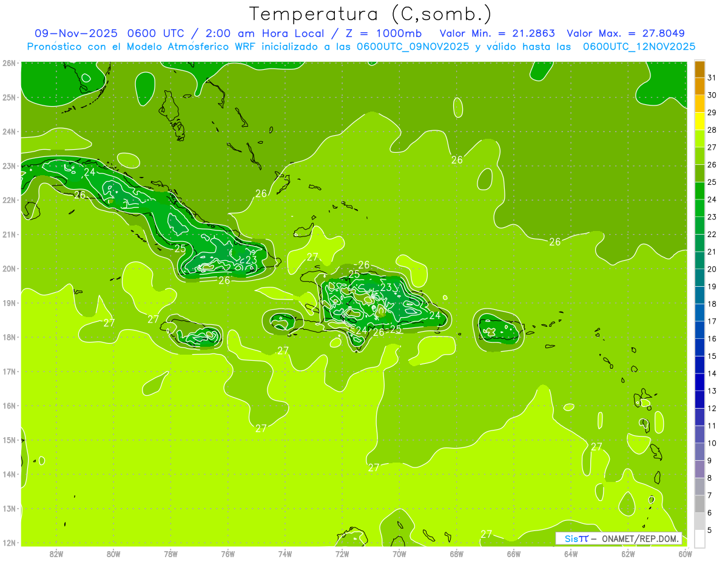Screen dimensions: 728x562
Task: Click the "Valor Max. = 27.8049" value
Action: click(x=626, y=33)
